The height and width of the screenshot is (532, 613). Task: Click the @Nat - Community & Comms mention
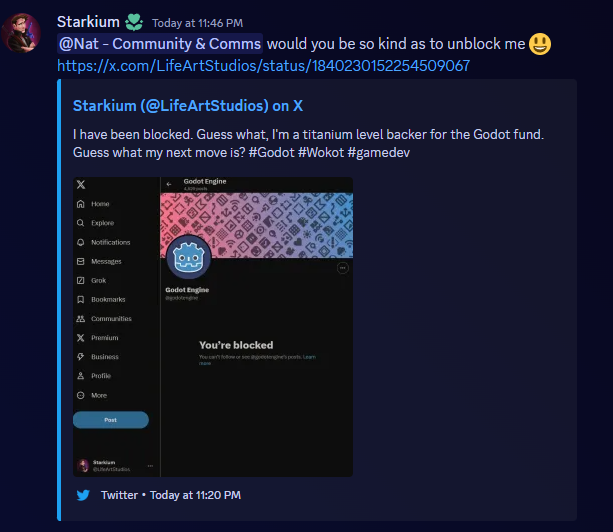coord(160,44)
